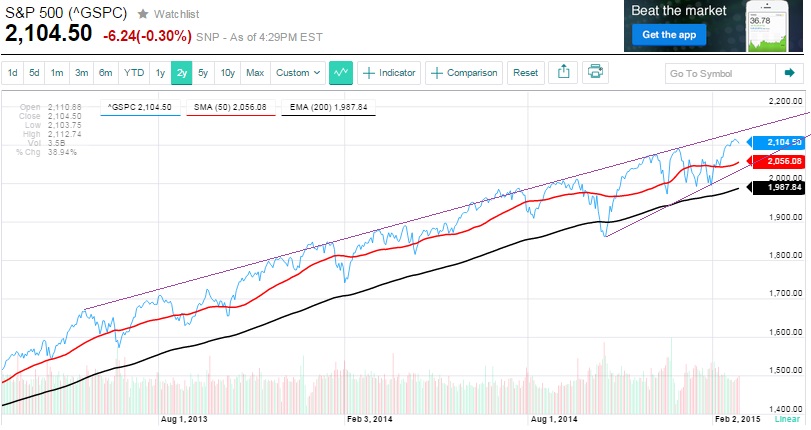Screen dimensions: 811x430
Task: Click the ^GSPC legend color label
Action: pyautogui.click(x=139, y=105)
